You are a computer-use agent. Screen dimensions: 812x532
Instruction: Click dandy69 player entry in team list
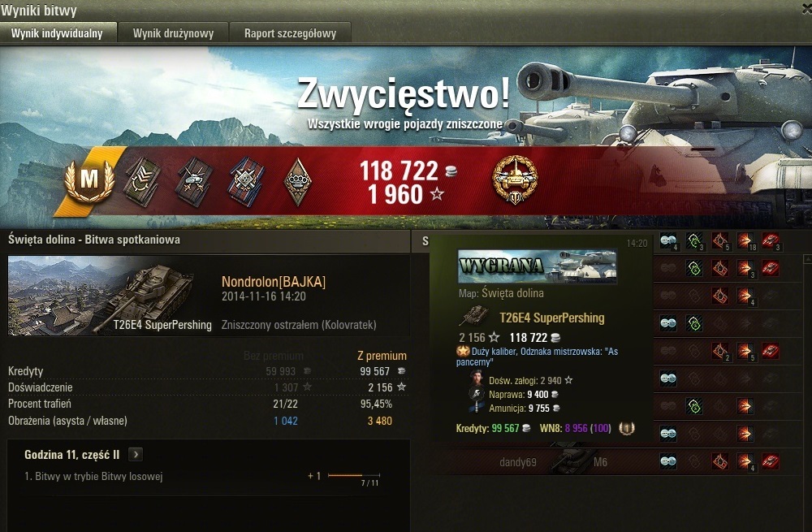point(518,462)
